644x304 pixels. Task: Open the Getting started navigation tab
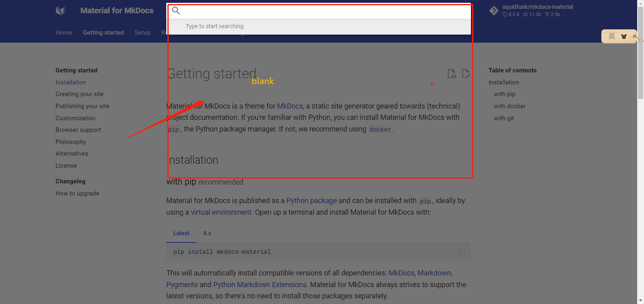[x=103, y=33]
